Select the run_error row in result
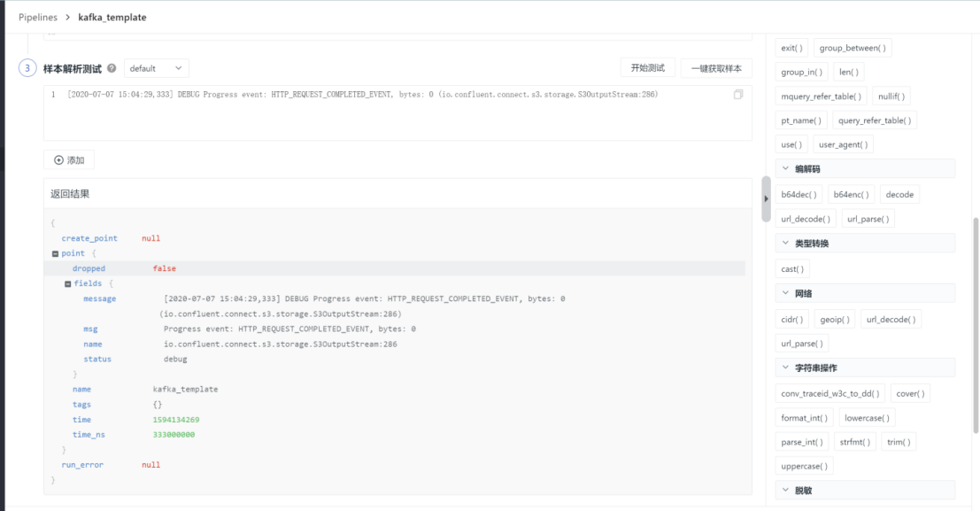The image size is (980, 511). (394, 465)
